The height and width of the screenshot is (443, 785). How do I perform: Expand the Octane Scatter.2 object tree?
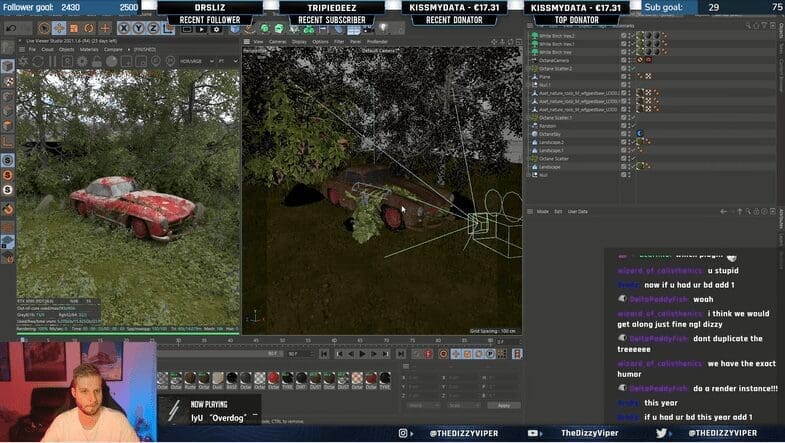529,69
